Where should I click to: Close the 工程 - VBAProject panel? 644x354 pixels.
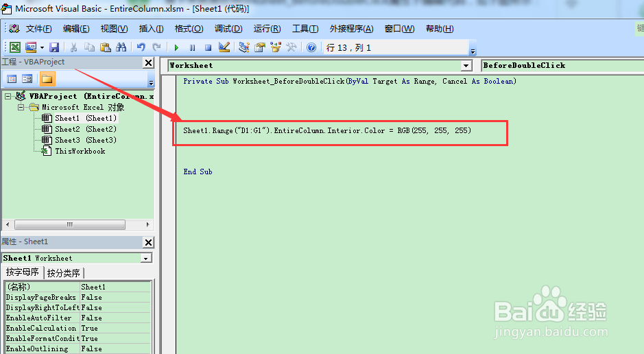148,62
